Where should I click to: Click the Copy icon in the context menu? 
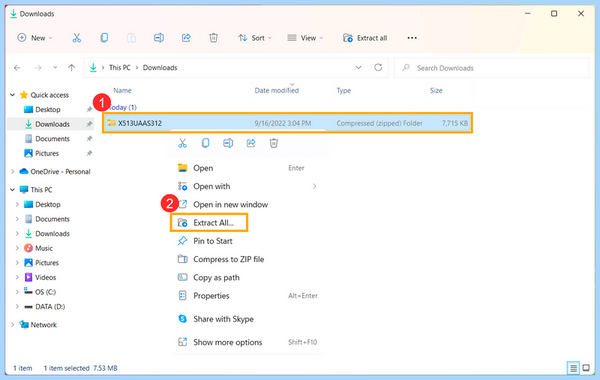[205, 143]
